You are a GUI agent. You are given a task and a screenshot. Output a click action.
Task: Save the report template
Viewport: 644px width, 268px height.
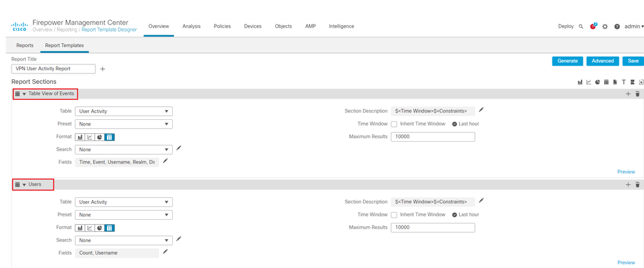pyautogui.click(x=633, y=61)
